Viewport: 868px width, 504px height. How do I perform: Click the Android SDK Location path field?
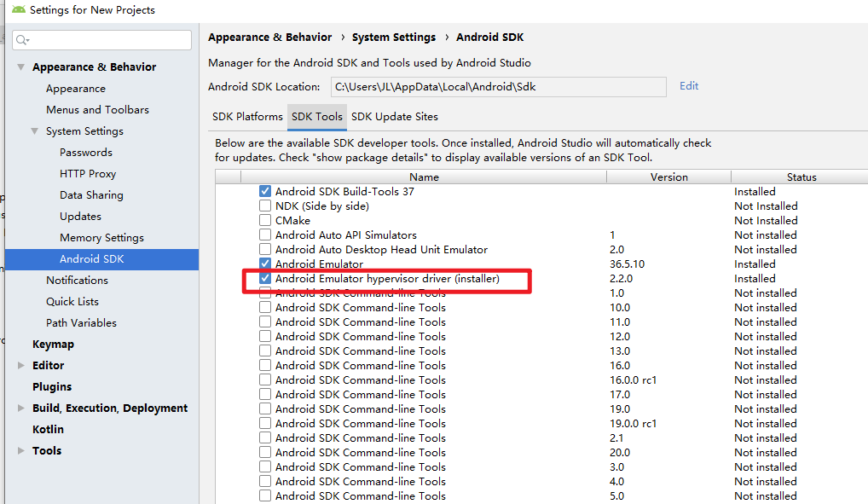pos(499,87)
